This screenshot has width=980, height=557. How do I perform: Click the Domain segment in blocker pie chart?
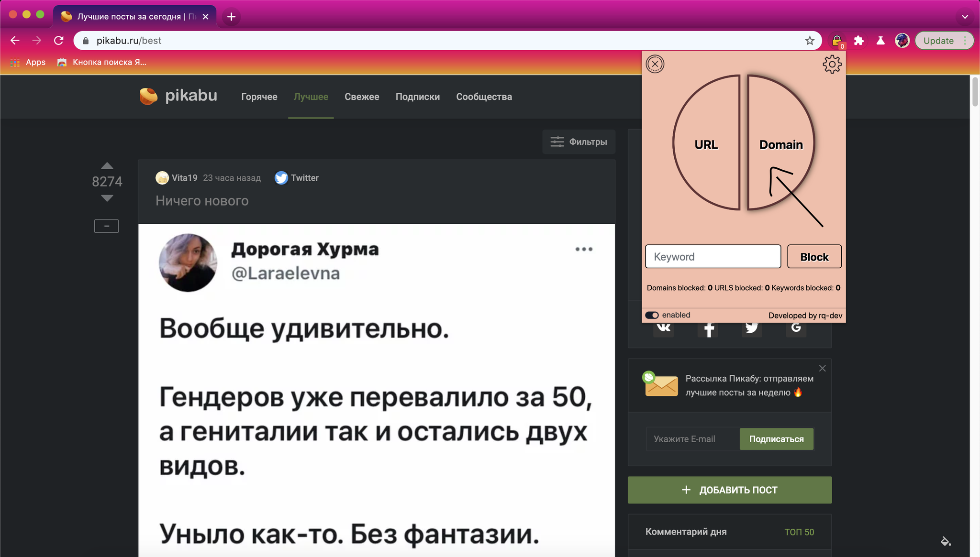tap(781, 145)
